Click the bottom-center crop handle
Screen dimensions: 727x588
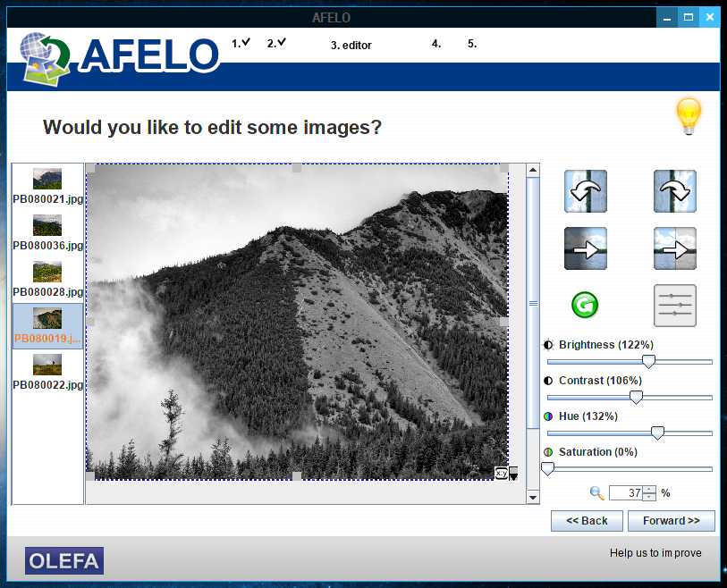click(x=297, y=476)
